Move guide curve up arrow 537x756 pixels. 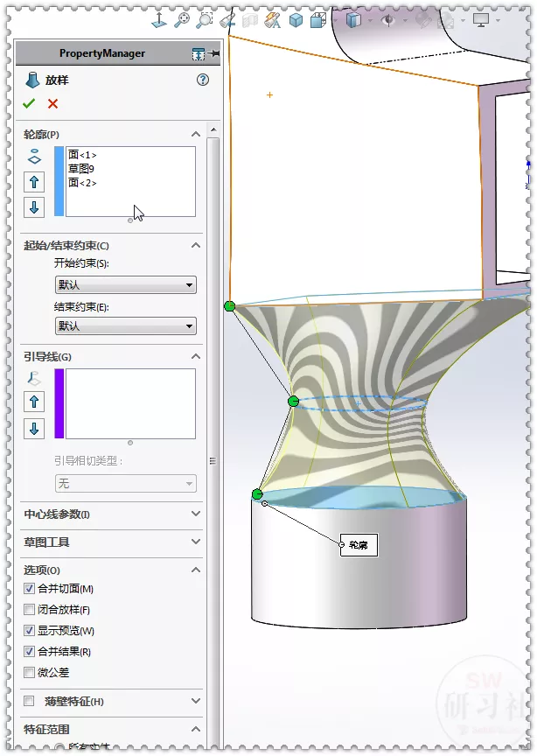34,402
